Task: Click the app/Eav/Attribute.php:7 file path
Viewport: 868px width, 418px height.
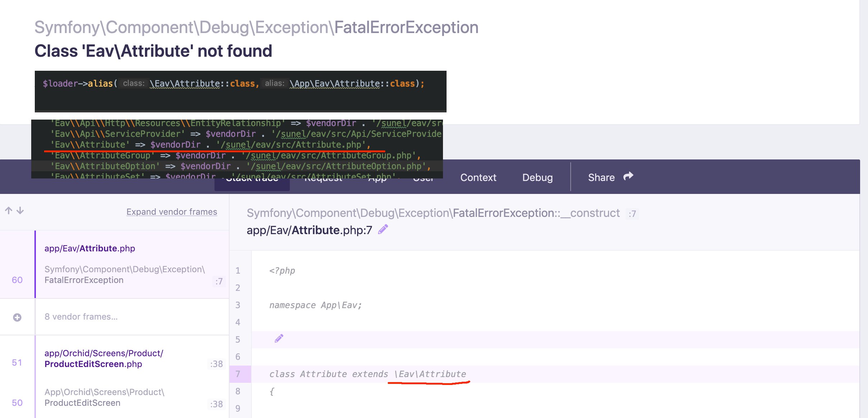Action: coord(310,230)
